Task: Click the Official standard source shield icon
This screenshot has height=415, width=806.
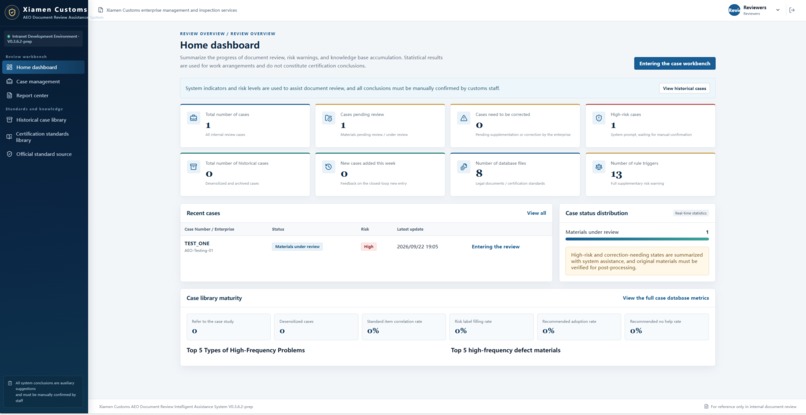Action: (9, 154)
